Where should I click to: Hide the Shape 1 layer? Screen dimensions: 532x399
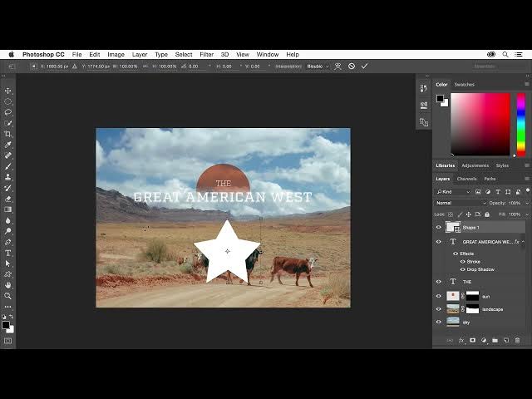(x=439, y=227)
